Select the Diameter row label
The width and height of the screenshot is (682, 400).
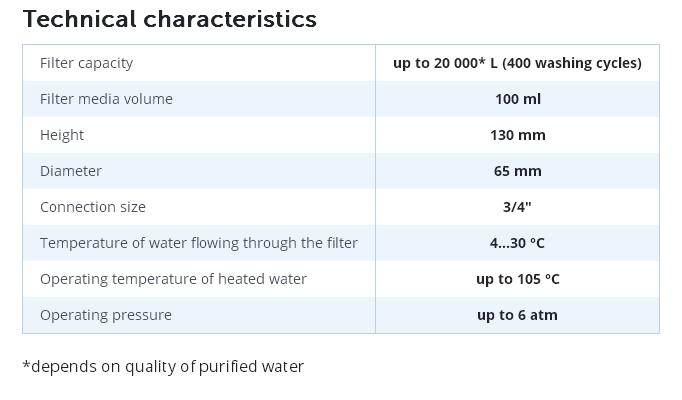pos(71,171)
